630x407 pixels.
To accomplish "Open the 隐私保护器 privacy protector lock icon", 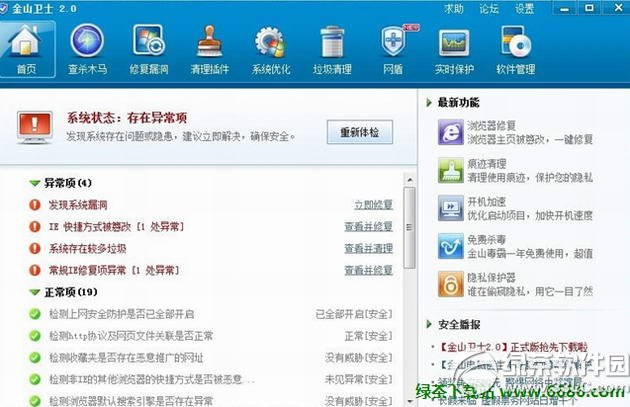I will [450, 284].
